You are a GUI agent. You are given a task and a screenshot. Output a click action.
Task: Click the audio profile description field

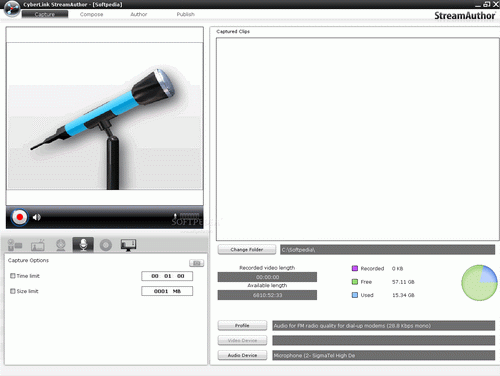click(384, 326)
